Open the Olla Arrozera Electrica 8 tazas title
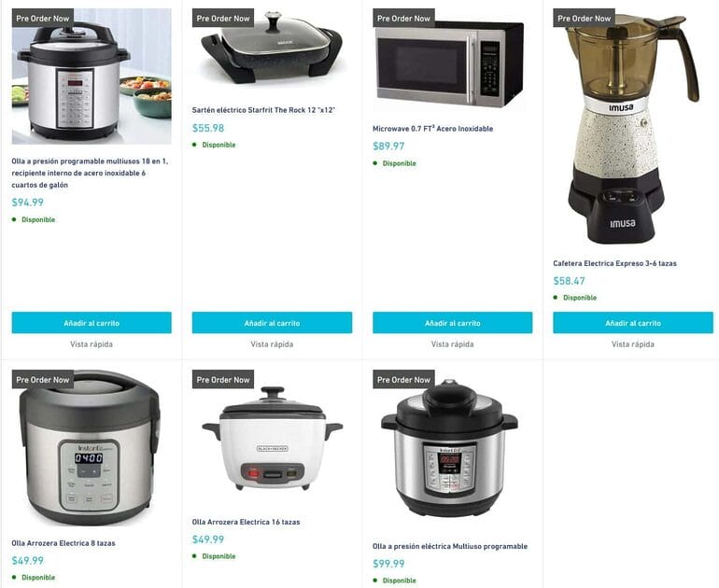This screenshot has height=588, width=719. tap(63, 543)
